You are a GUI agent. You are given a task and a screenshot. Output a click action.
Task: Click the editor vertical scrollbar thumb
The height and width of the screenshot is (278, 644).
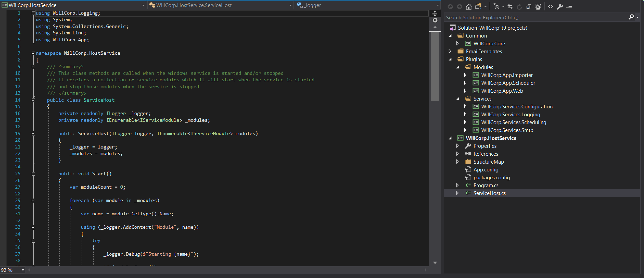coord(435,66)
